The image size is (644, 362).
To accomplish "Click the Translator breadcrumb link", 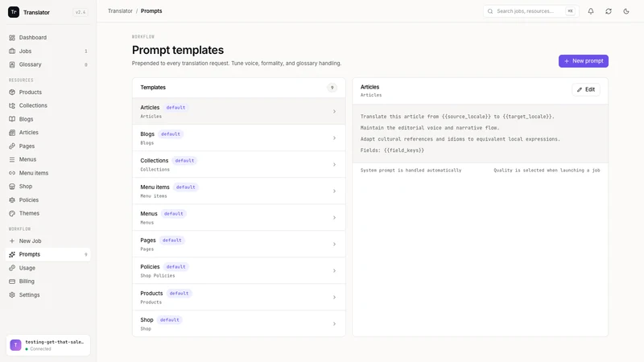I will click(x=120, y=11).
